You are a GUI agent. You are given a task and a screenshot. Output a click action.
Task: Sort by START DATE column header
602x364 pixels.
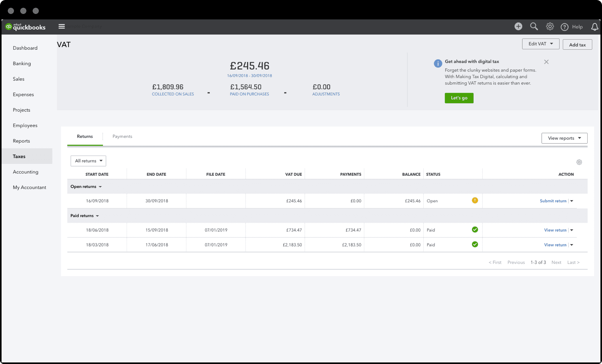pyautogui.click(x=97, y=174)
